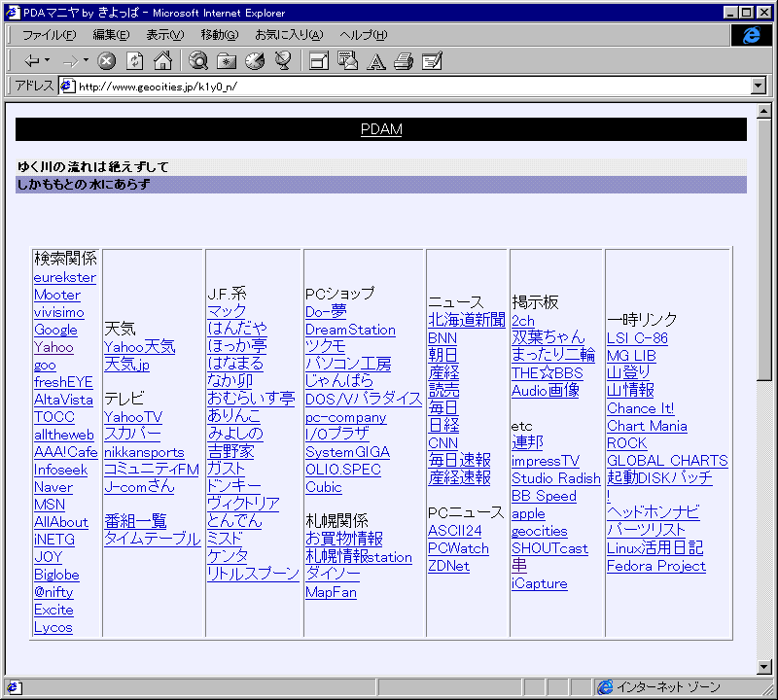Refresh the page with the Refresh icon
This screenshot has height=700, width=778.
click(134, 61)
